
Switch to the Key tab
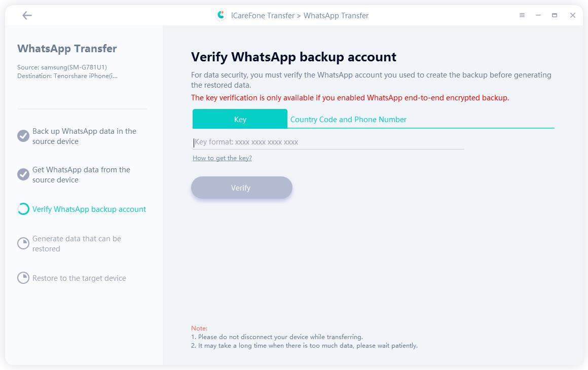point(240,119)
